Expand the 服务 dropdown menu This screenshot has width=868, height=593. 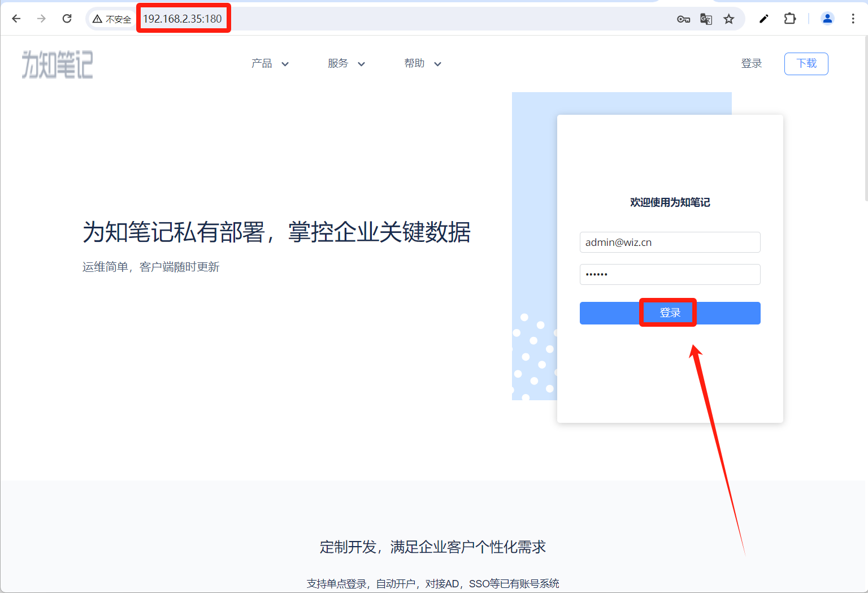[x=346, y=63]
